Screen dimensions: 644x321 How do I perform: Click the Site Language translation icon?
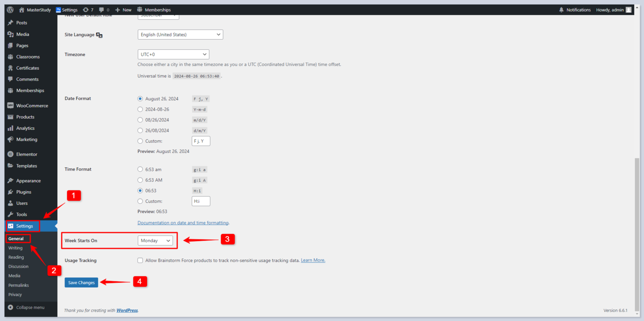99,35
